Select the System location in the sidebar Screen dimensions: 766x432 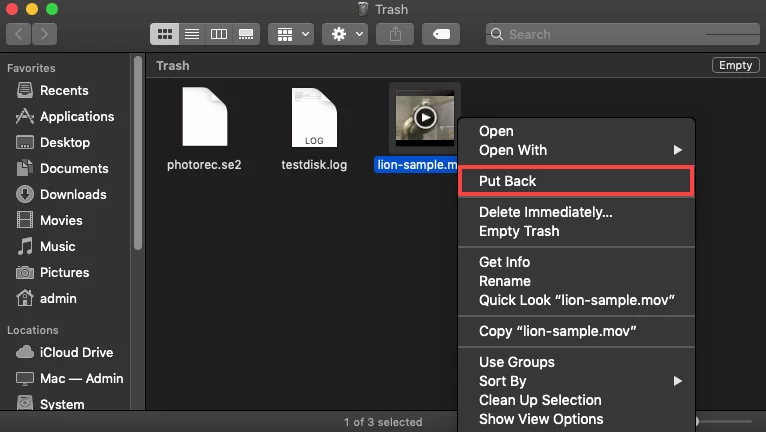pyautogui.click(x=50, y=404)
